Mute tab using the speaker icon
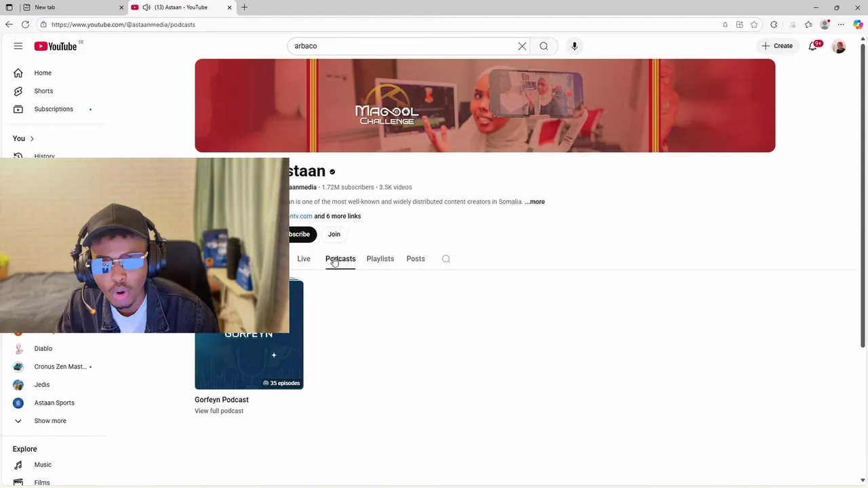This screenshot has width=868, height=488. pos(146,7)
